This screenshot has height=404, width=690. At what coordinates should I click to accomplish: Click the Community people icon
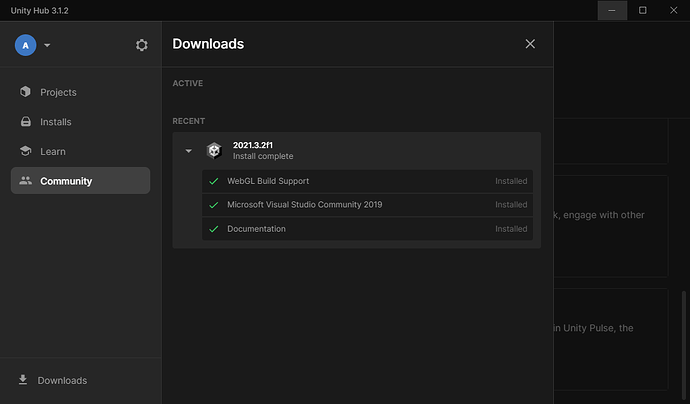[x=26, y=181]
